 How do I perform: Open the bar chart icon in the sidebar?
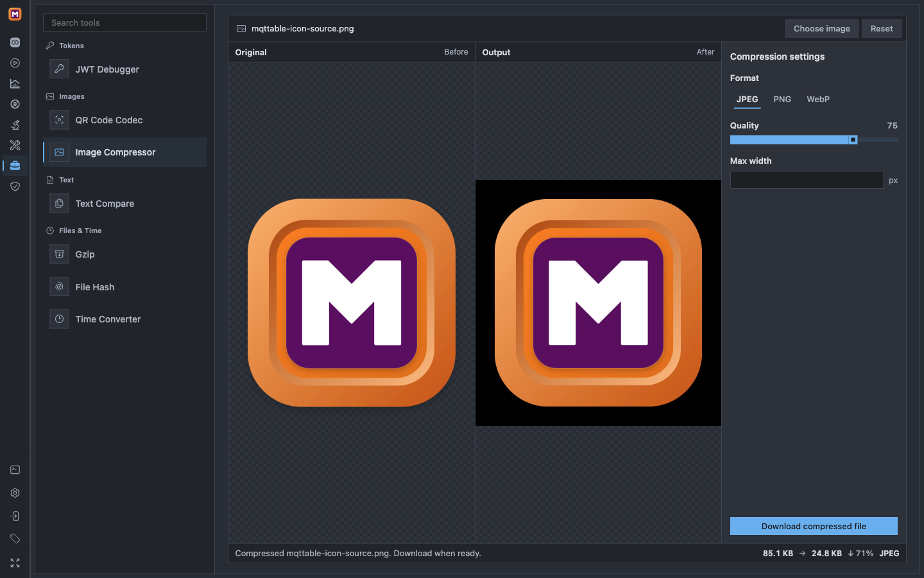[x=15, y=83]
